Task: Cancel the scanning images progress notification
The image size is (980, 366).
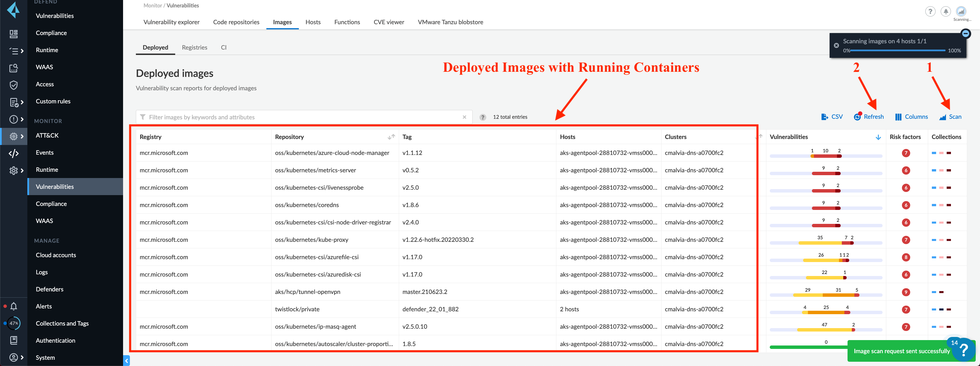Action: [x=836, y=45]
